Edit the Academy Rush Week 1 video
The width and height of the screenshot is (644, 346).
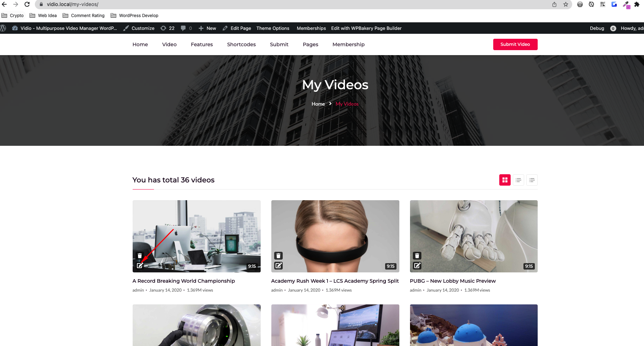tap(278, 265)
